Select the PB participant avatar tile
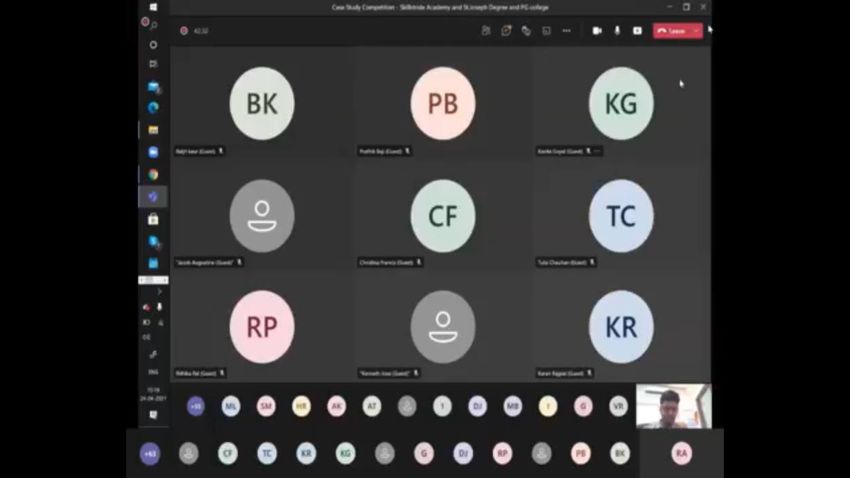850x478 pixels. pos(442,103)
